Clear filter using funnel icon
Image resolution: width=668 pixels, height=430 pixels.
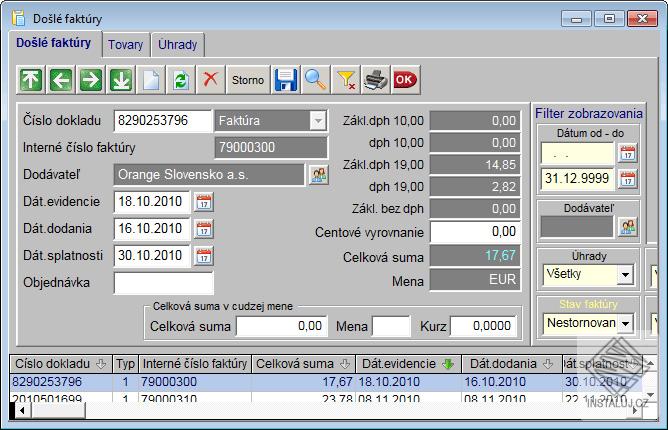[x=345, y=78]
